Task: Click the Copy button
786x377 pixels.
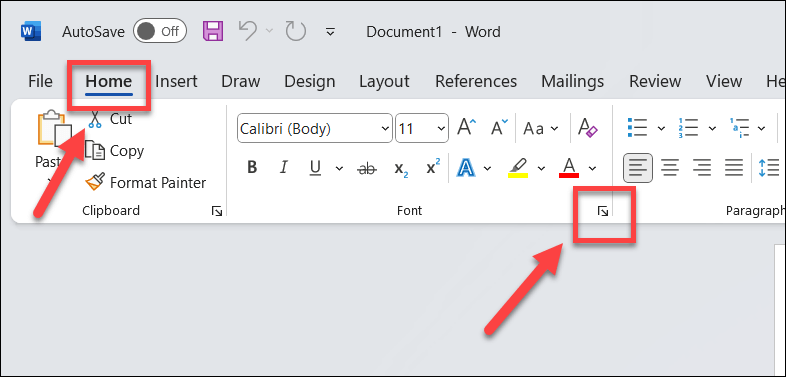Action: [x=115, y=151]
